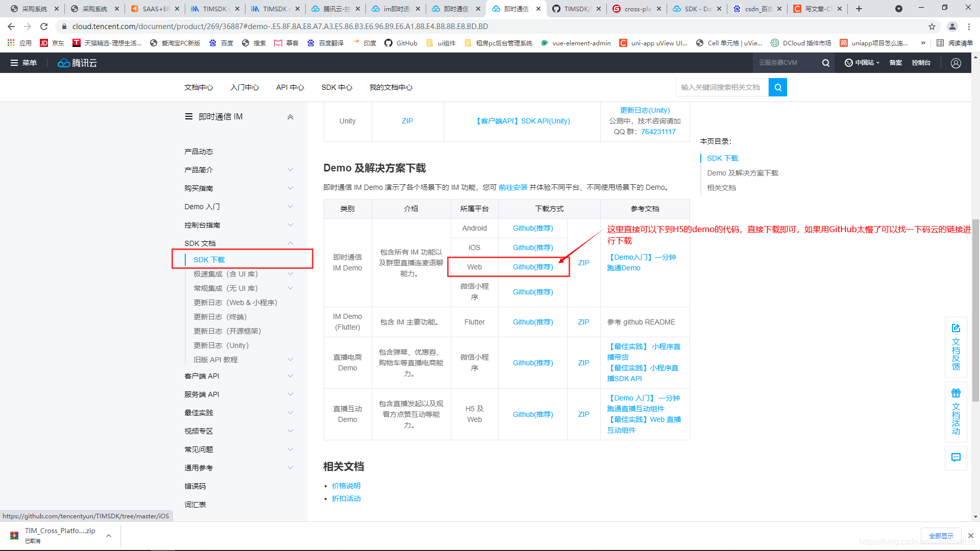The image size is (980, 551).
Task: Switch to the SDK 中心 tab
Action: point(336,87)
